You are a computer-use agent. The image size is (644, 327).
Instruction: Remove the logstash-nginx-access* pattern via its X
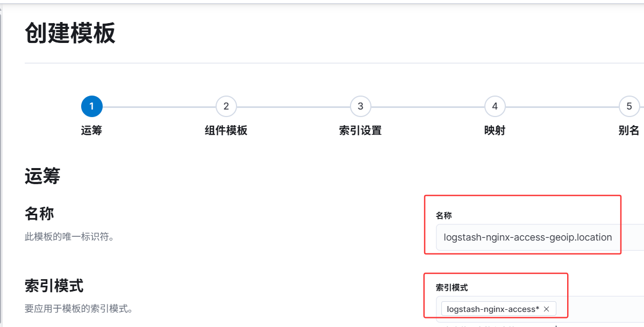546,309
